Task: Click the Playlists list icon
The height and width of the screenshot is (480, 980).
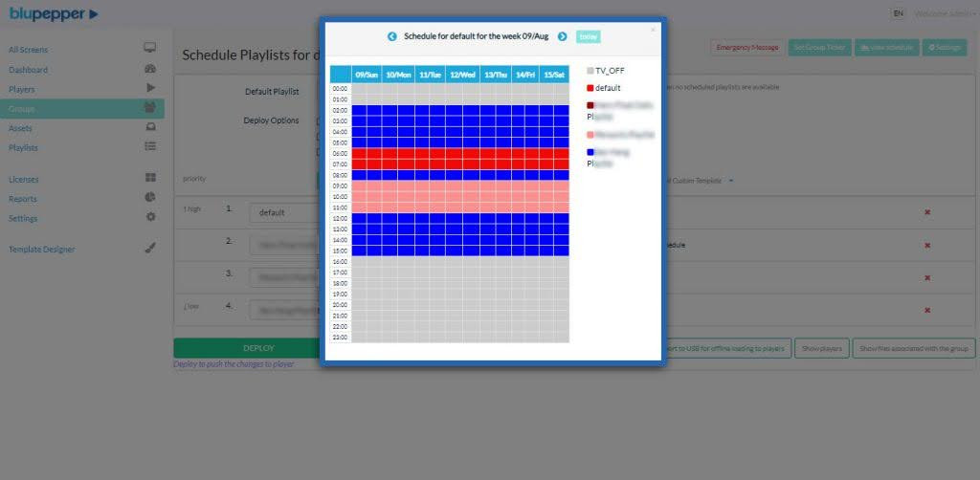Action: (x=150, y=146)
